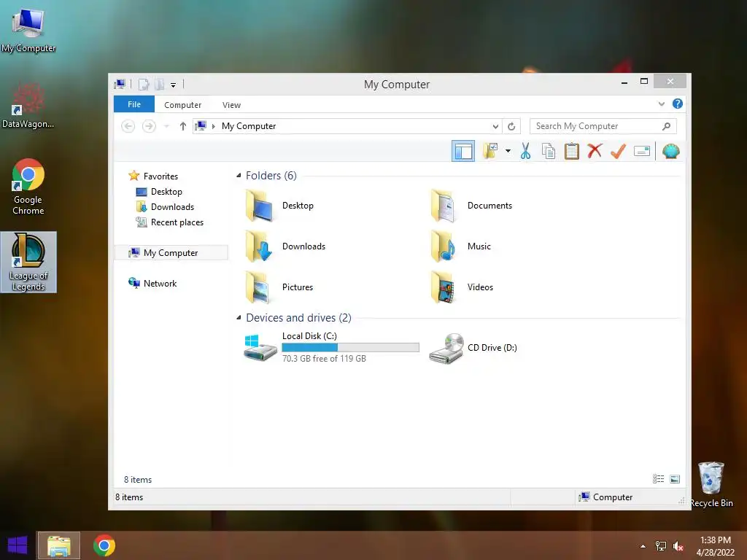Open the taskbar clock and date
747x560 pixels.
click(x=715, y=546)
